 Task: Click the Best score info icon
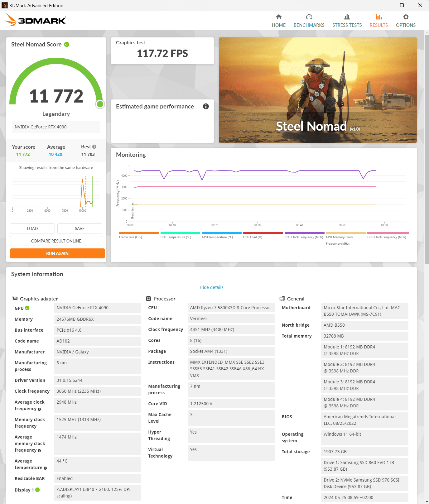[94, 146]
